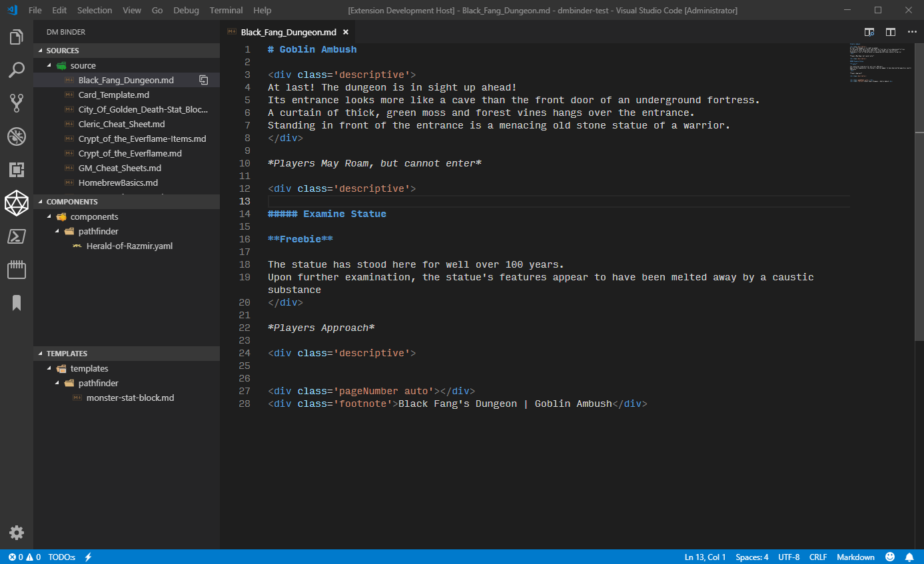Change file encoding UTF-8

pyautogui.click(x=789, y=557)
